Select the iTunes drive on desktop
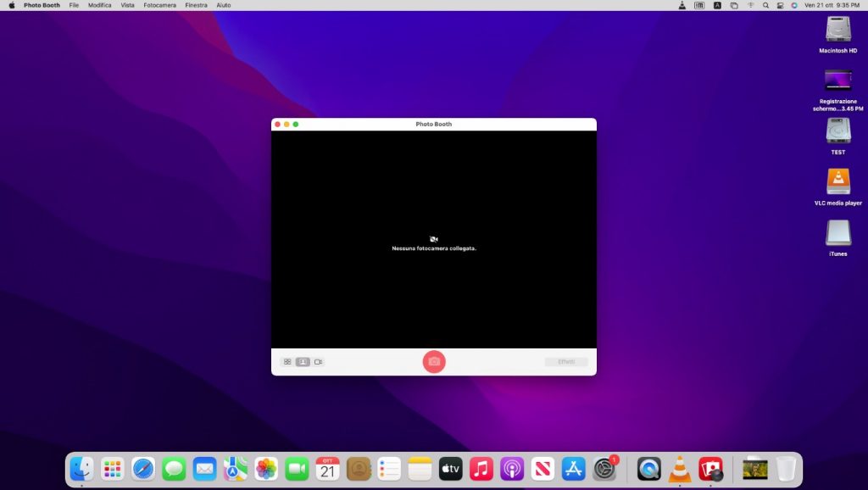Image resolution: width=868 pixels, height=490 pixels. (837, 234)
